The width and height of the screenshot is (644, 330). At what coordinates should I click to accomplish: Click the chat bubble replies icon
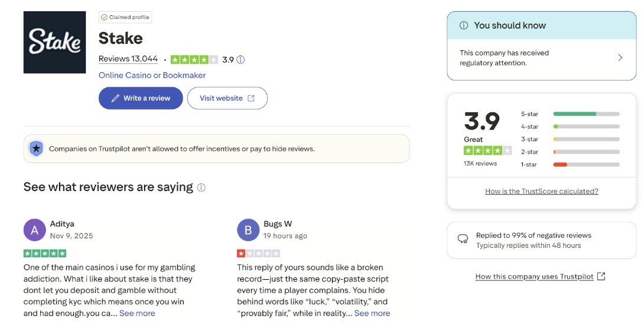click(x=463, y=239)
